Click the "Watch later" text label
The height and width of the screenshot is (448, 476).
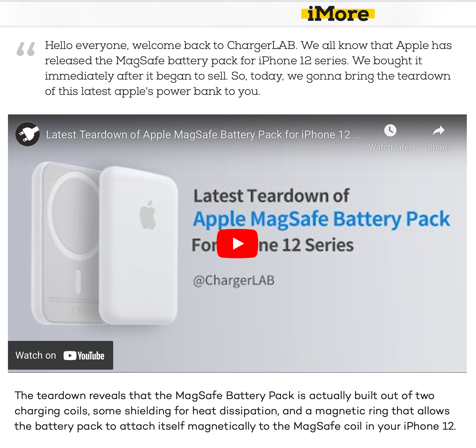pyautogui.click(x=390, y=147)
